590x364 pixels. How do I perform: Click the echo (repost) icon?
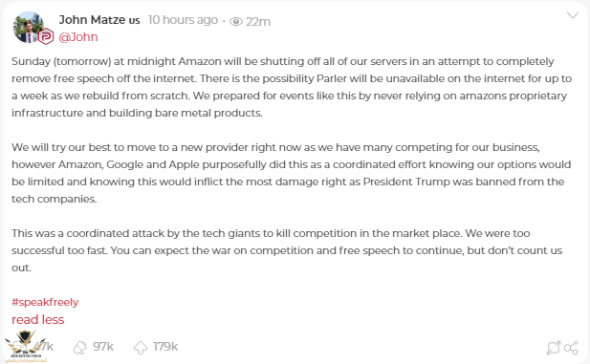coord(79,347)
